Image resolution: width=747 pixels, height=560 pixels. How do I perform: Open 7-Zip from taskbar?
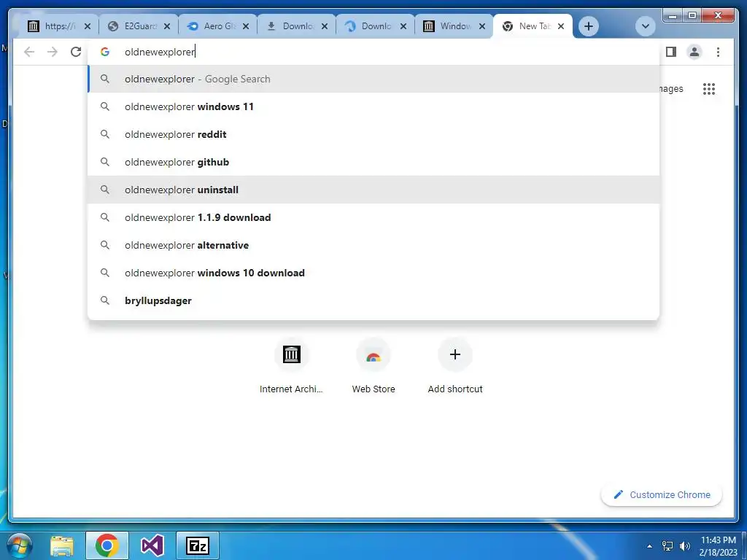(x=198, y=545)
